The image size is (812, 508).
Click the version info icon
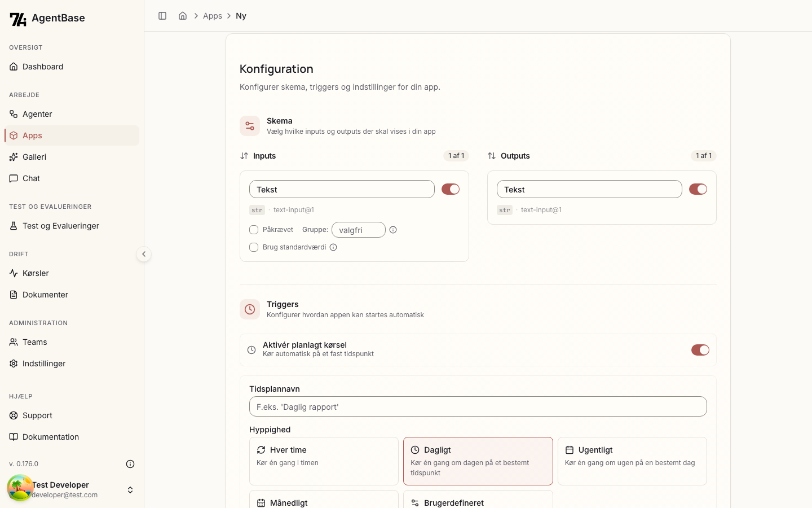click(130, 464)
